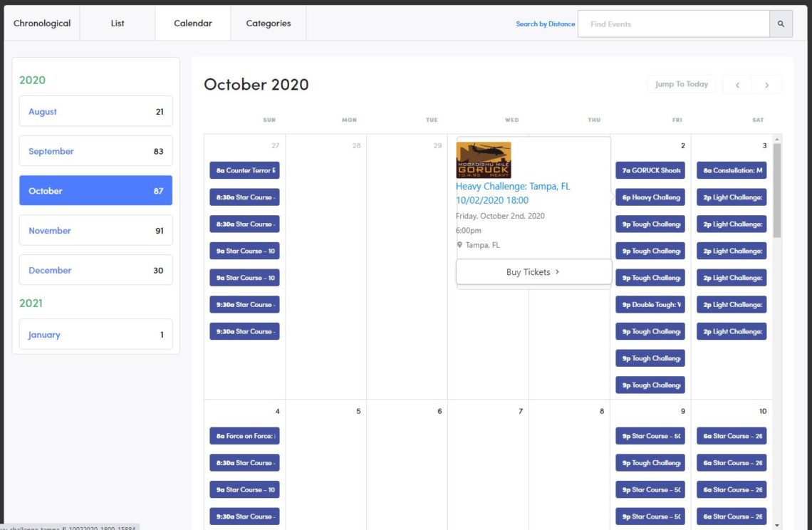Click the Tampa, FL location text
Image resolution: width=812 pixels, height=530 pixels.
[483, 245]
